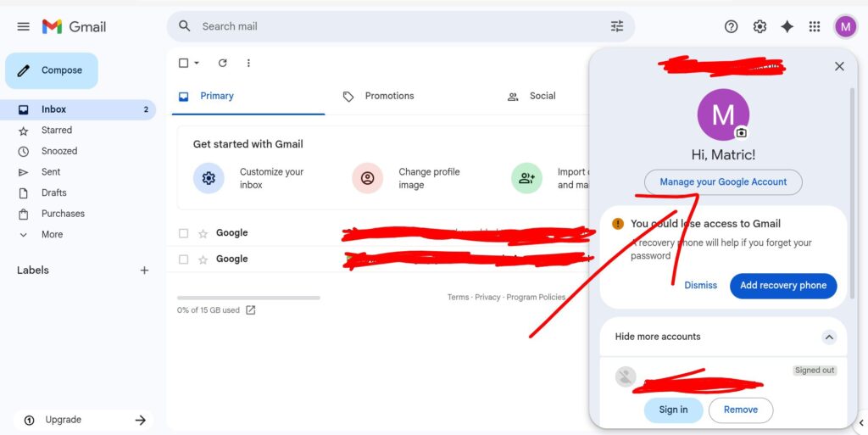Close the account panel
868x435 pixels.
point(839,66)
